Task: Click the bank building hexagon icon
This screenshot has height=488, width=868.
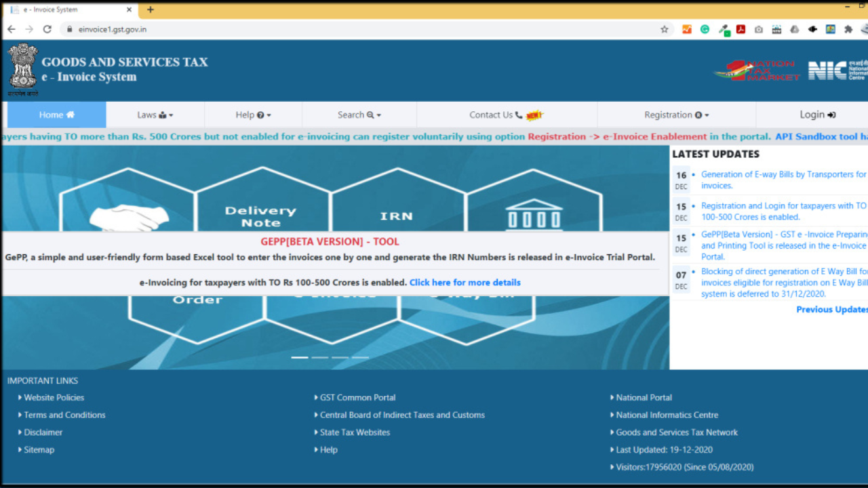Action: tap(534, 214)
